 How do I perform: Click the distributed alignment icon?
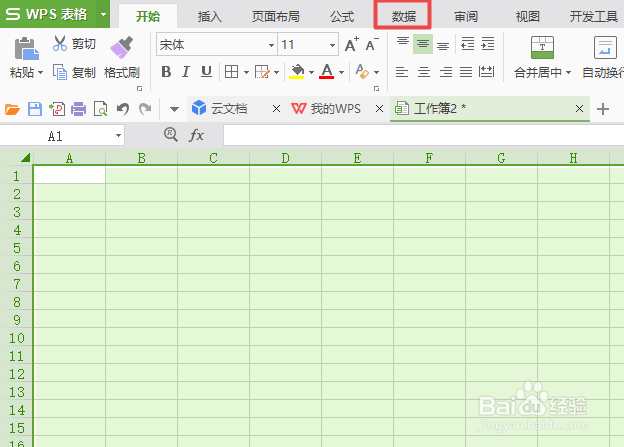486,72
